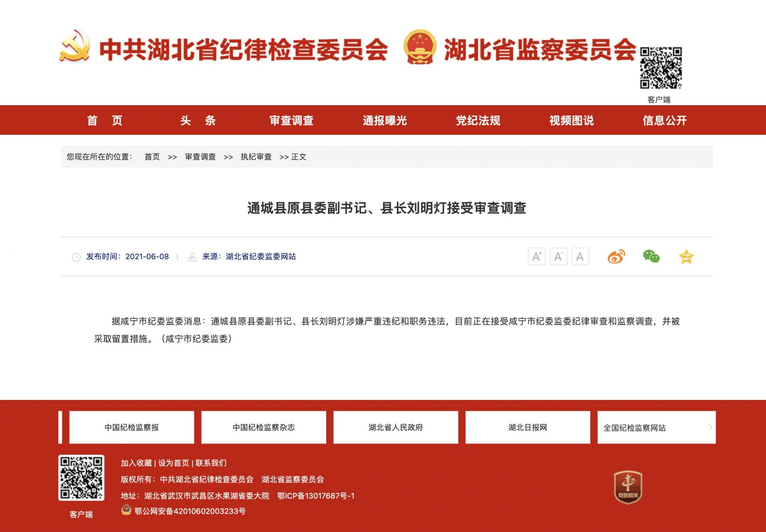
Task: Click 首页 breadcrumb link
Action: (152, 157)
